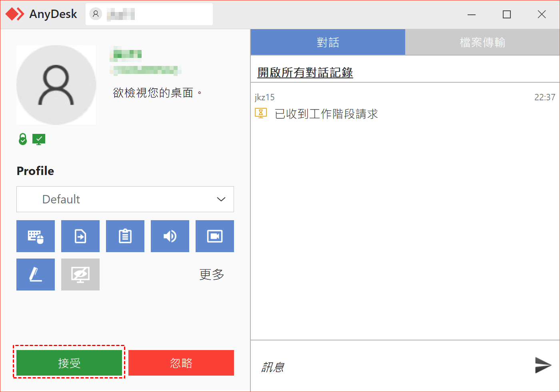Open 開啟所有對話記錄 link
Screen dimensions: 560x392
[305, 73]
